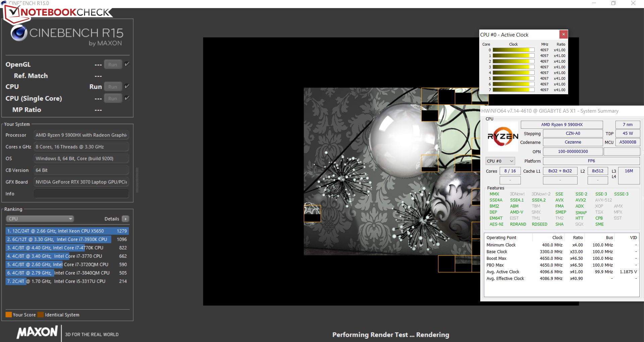The width and height of the screenshot is (644, 342).
Task: Click the Base Clock row in Operating Point
Action: 561,252
